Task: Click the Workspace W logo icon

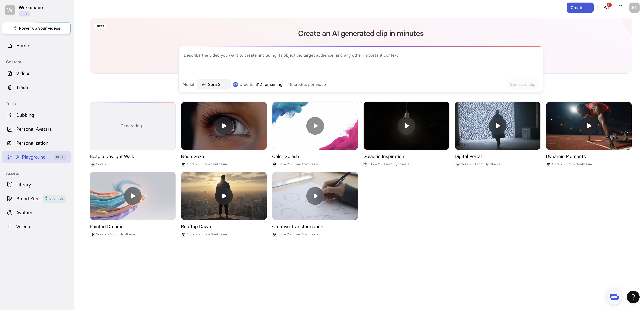Action: pyautogui.click(x=10, y=10)
